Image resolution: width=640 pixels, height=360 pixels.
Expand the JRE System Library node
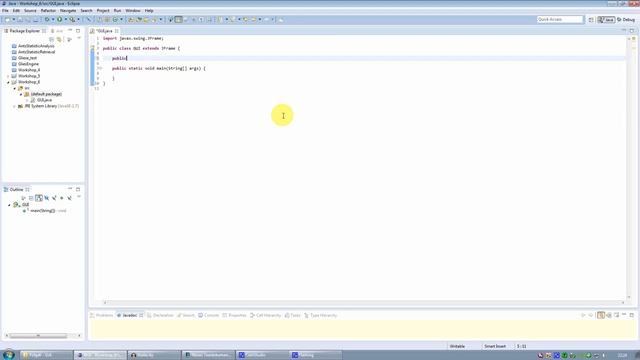point(15,106)
